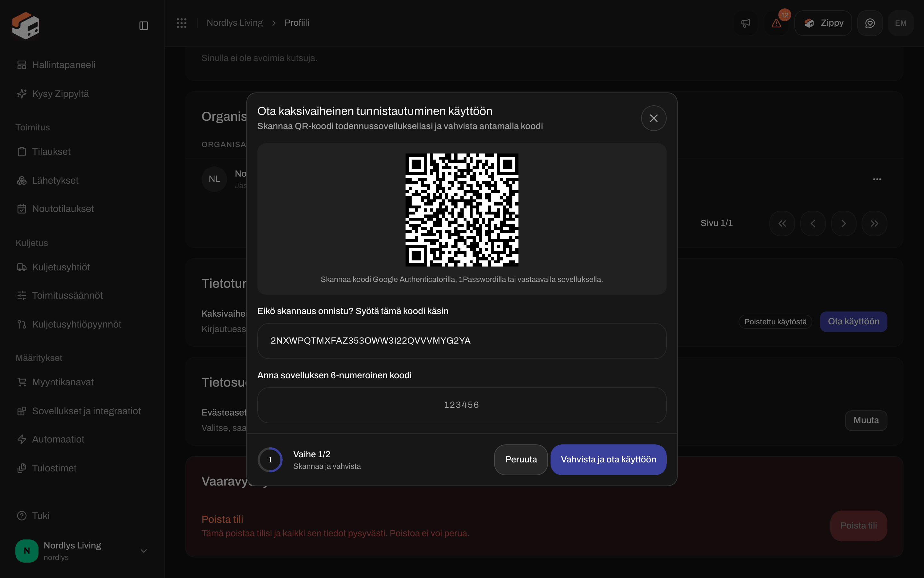Close the two-factor authentication dialog

pos(654,118)
